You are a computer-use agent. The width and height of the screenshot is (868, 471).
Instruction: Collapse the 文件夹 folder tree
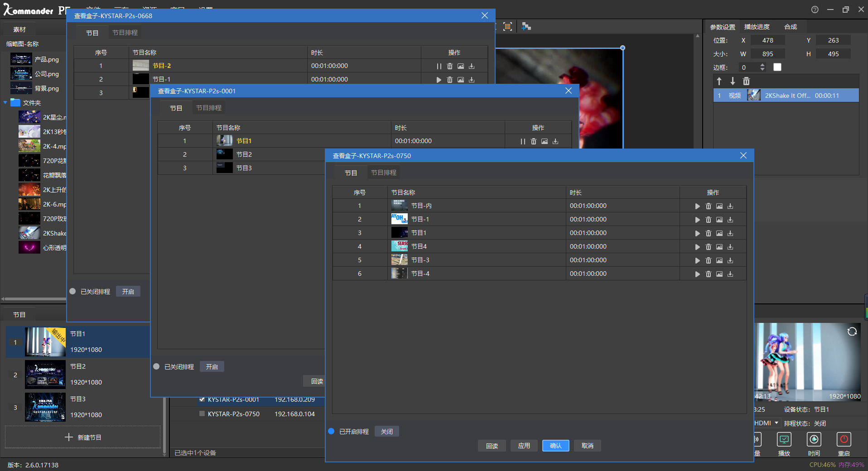click(5, 103)
